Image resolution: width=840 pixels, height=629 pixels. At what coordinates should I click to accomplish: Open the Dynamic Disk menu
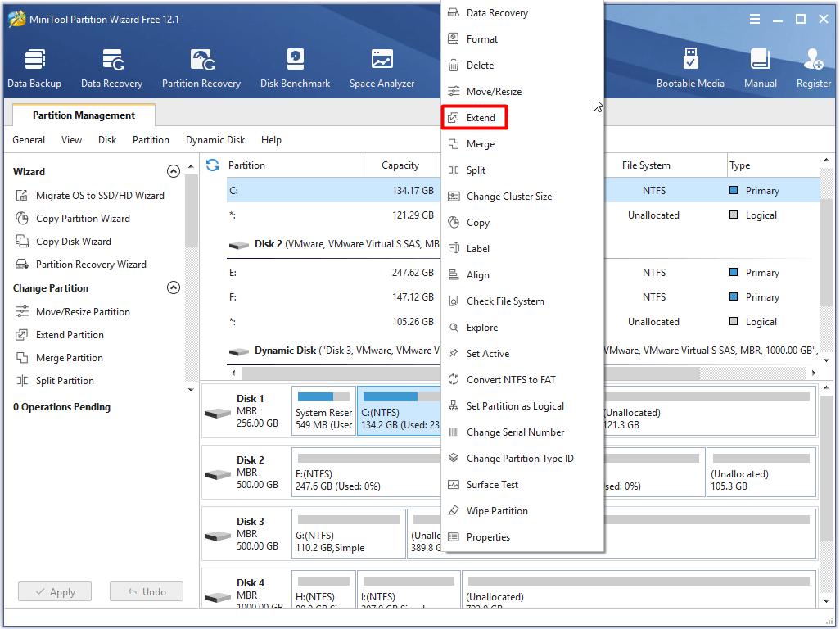pyautogui.click(x=215, y=139)
